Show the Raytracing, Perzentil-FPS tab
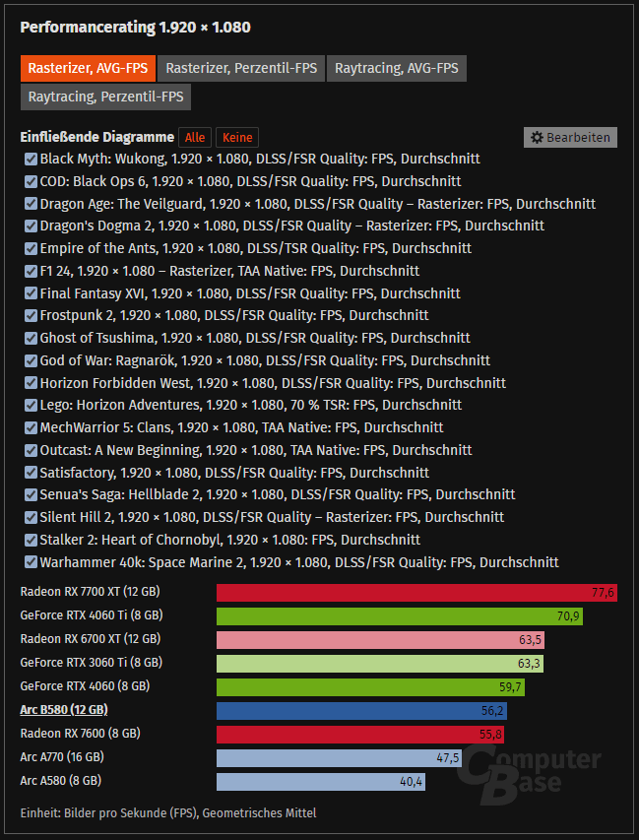Screen dimensions: 639x840 [105, 97]
